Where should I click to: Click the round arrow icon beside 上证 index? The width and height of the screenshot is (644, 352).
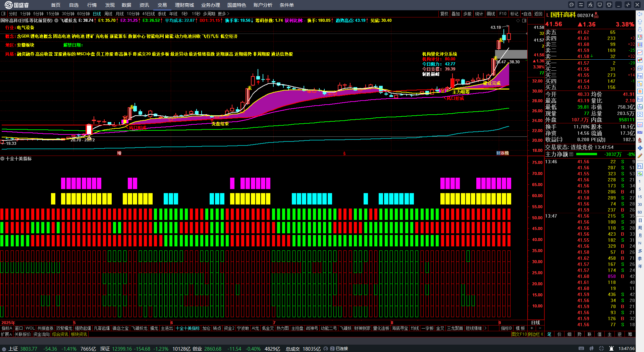(4, 349)
